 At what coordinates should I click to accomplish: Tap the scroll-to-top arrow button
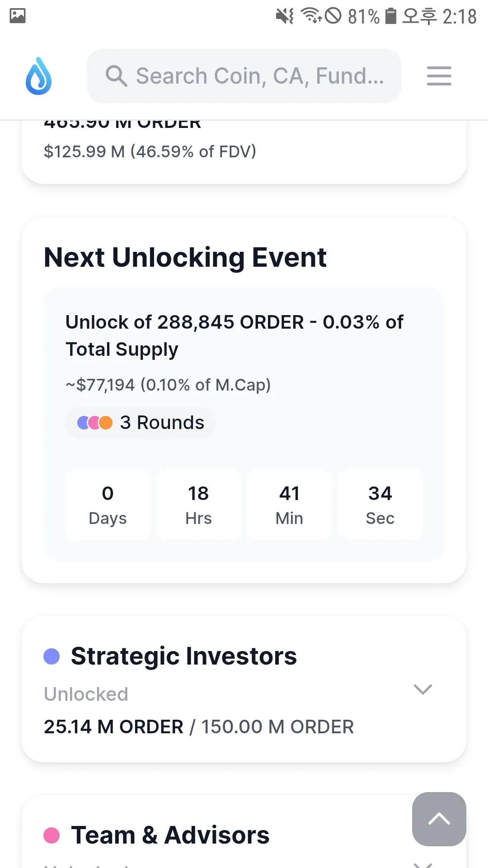(x=439, y=819)
